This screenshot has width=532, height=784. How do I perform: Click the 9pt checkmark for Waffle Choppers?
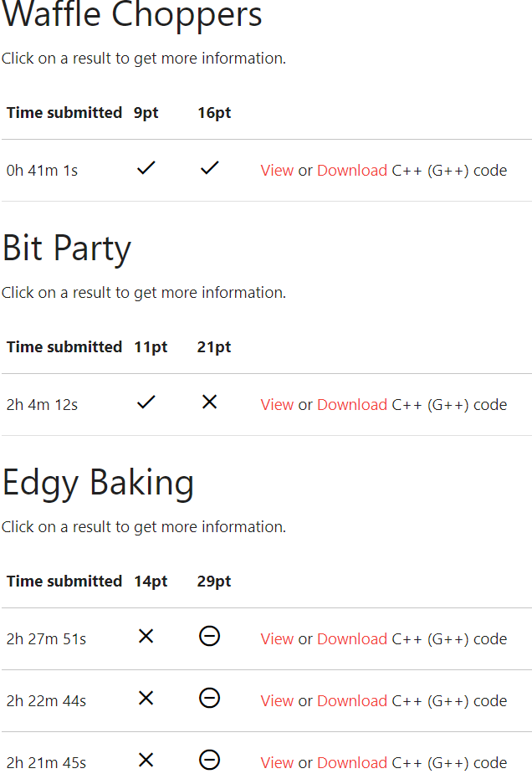point(146,168)
